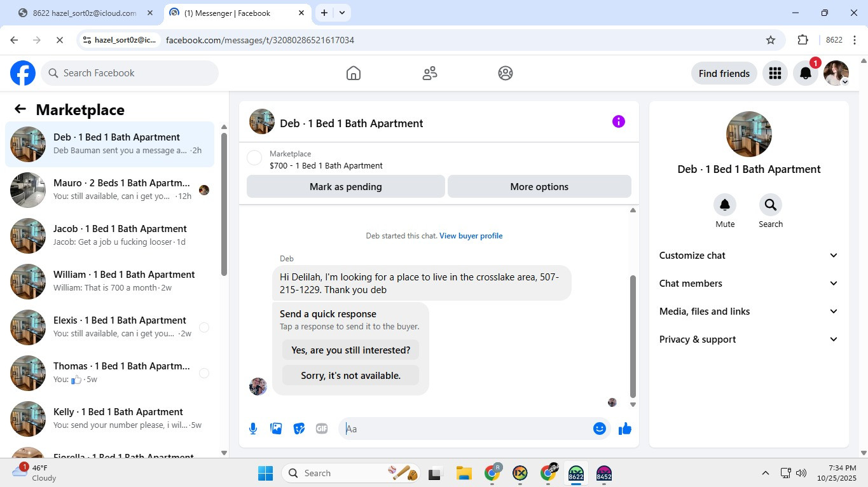Click the browser address bar URL
Viewport: 868px width, 487px height.
click(260, 40)
